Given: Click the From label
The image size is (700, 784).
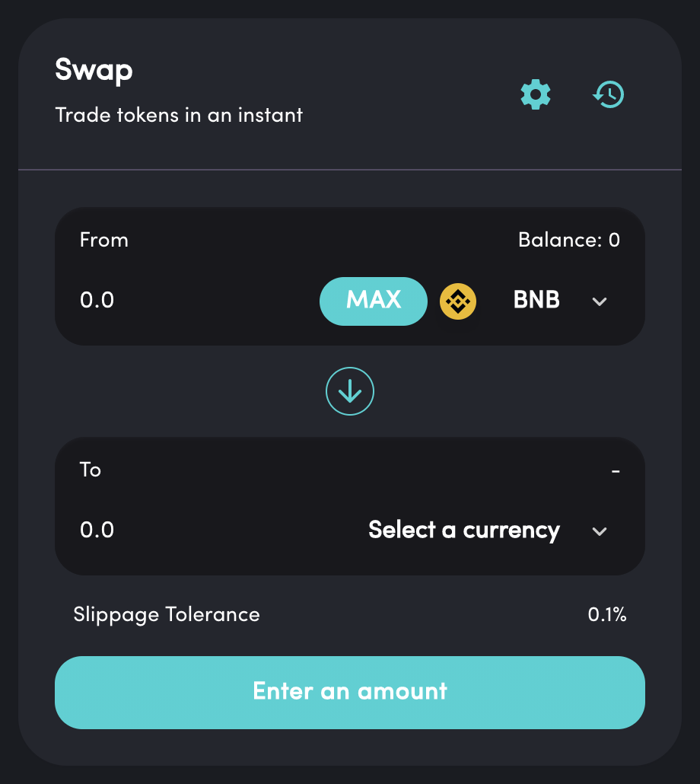Looking at the screenshot, I should click(104, 241).
